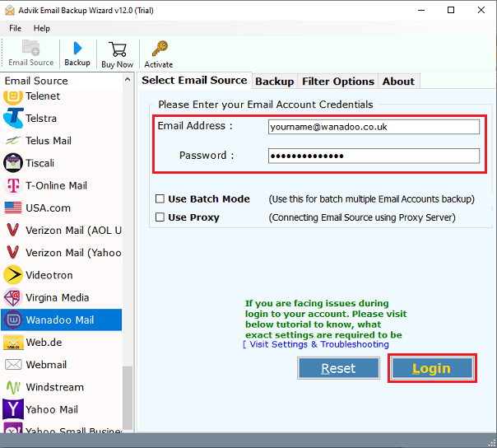497x448 pixels.
Task: Close the Advik Email Backup Wizard window
Action: click(481, 10)
